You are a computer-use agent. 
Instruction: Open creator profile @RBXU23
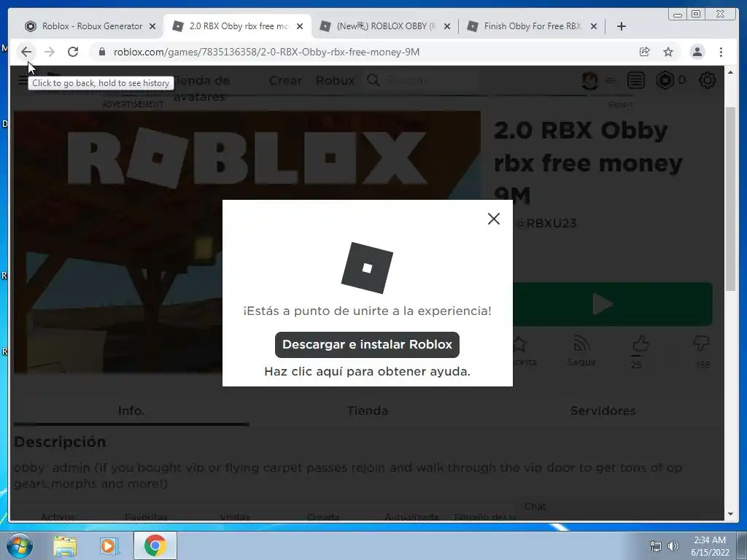pyautogui.click(x=545, y=223)
